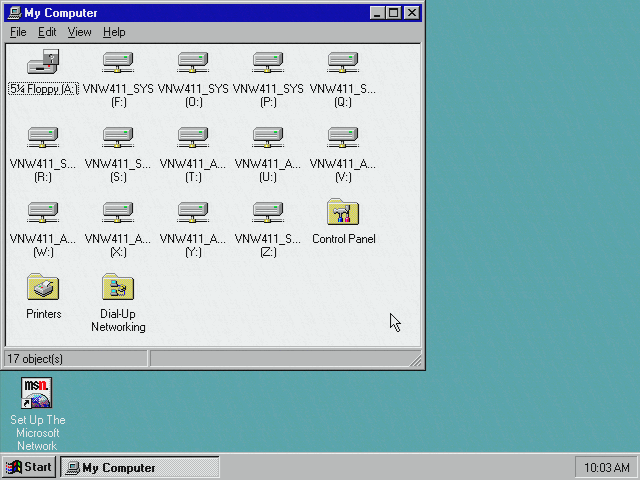Image resolution: width=640 pixels, height=480 pixels.
Task: Select the network drive icon labeled (Y:)
Action: point(193,212)
